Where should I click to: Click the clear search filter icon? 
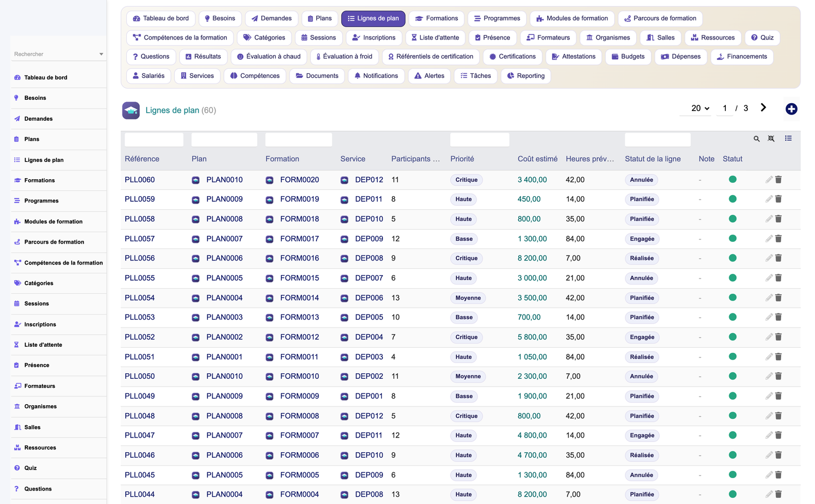(x=771, y=139)
